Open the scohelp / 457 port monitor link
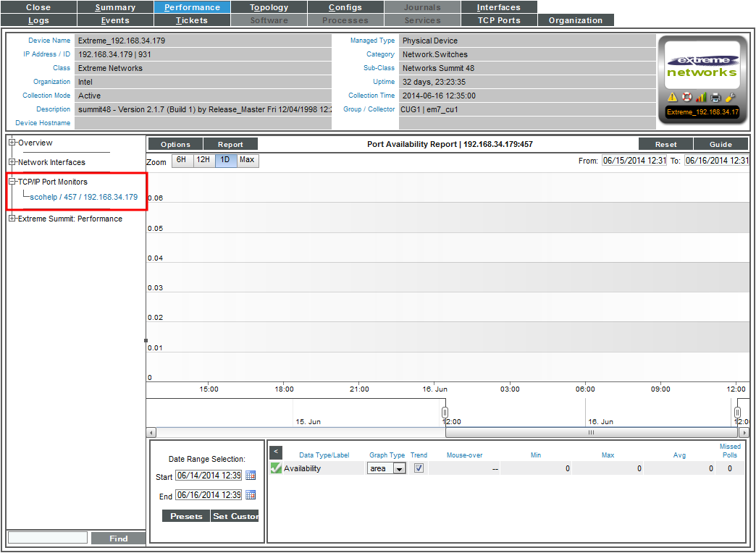756x553 pixels. tap(83, 197)
